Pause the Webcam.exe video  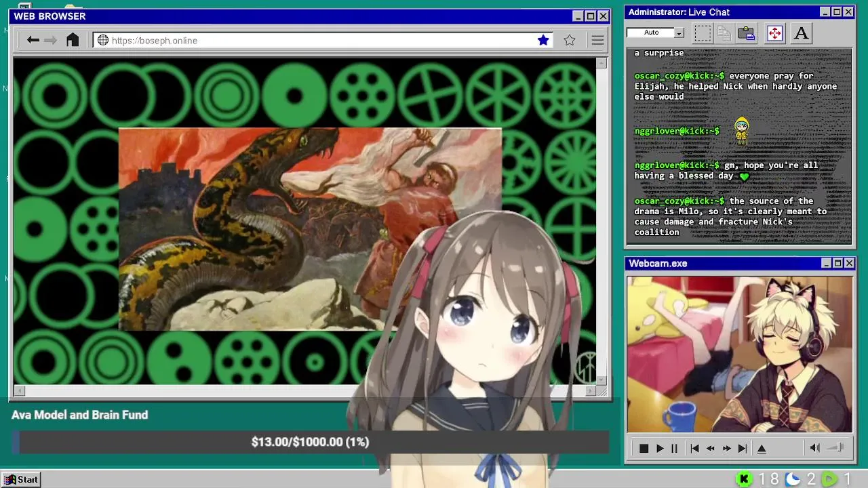pos(674,449)
